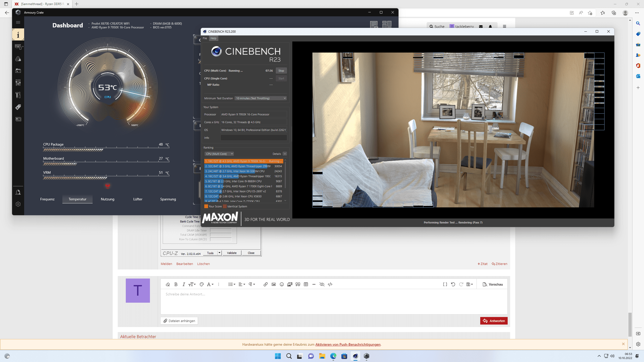Open Armoury Crate settings gear

pyautogui.click(x=18, y=204)
